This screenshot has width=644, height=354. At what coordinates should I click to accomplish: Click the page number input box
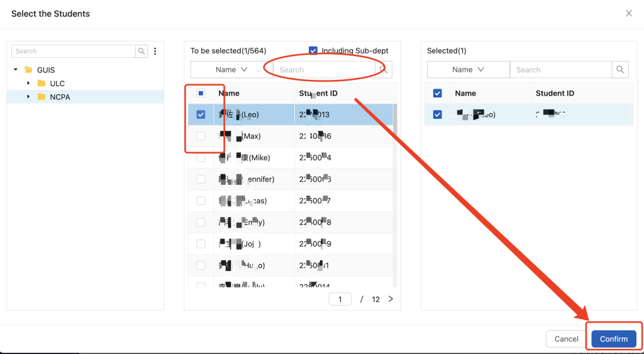(x=340, y=299)
